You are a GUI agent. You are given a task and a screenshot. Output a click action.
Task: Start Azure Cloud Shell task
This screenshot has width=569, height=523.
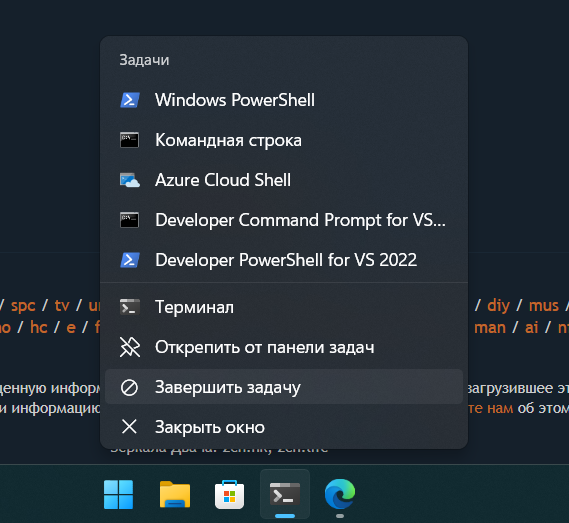click(284, 180)
